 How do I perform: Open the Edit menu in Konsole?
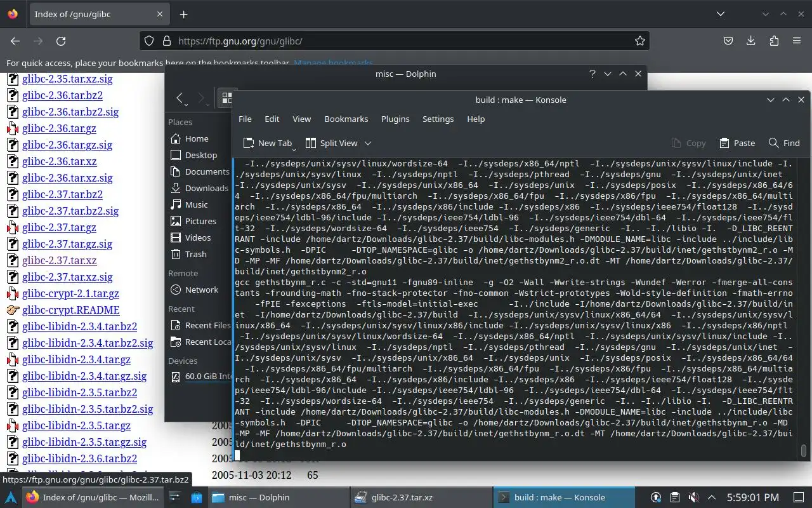(x=272, y=119)
